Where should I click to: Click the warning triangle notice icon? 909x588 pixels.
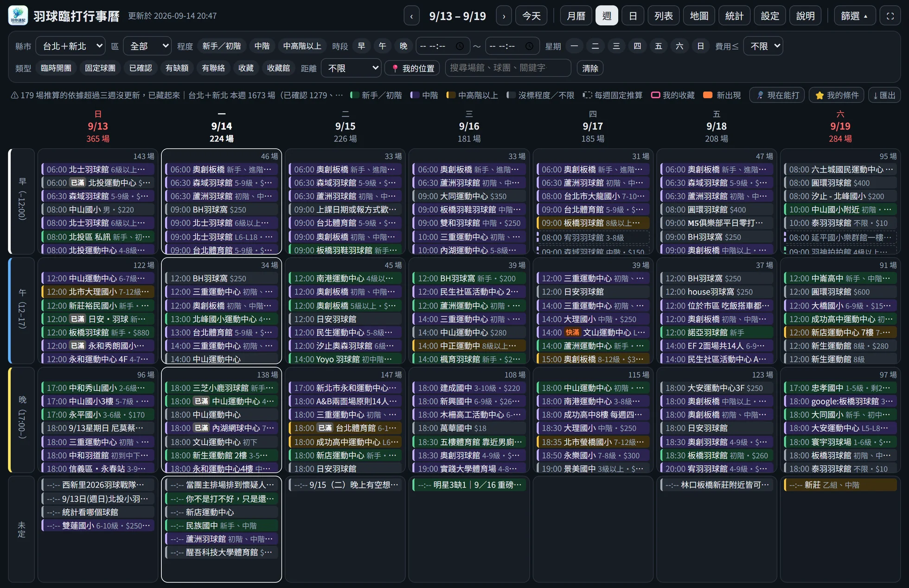[15, 95]
